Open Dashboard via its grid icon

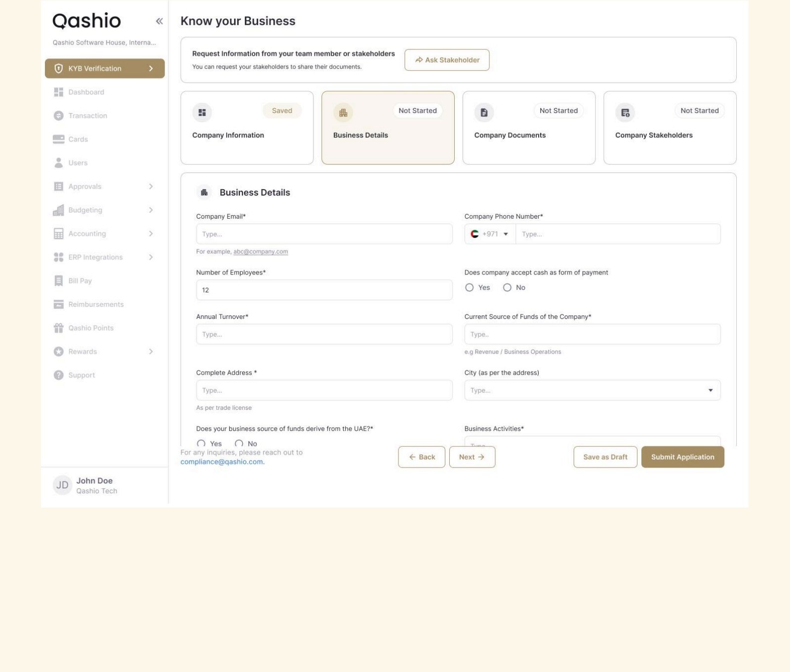pyautogui.click(x=58, y=92)
